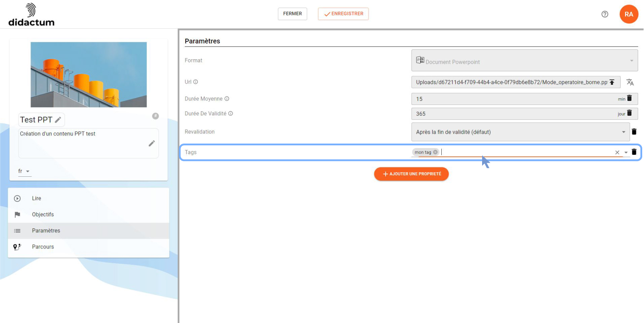Viewport: 644px width, 323px height.
Task: Edit the Test PPT title pencil icon
Action: [x=58, y=120]
